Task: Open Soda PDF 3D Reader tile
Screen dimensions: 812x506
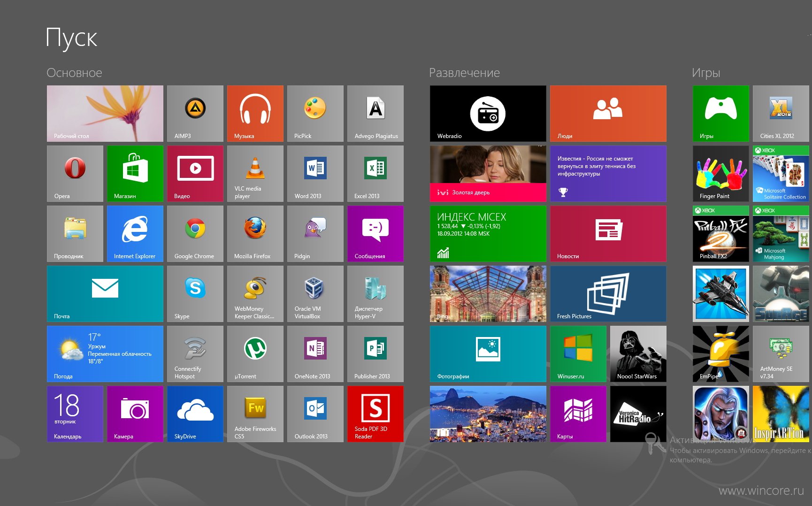Action: tap(375, 414)
